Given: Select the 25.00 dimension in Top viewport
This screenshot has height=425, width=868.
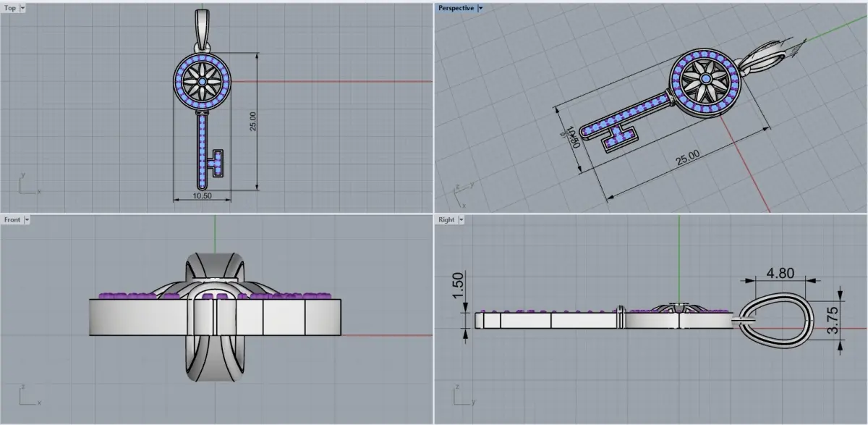Looking at the screenshot, I should pos(253,122).
